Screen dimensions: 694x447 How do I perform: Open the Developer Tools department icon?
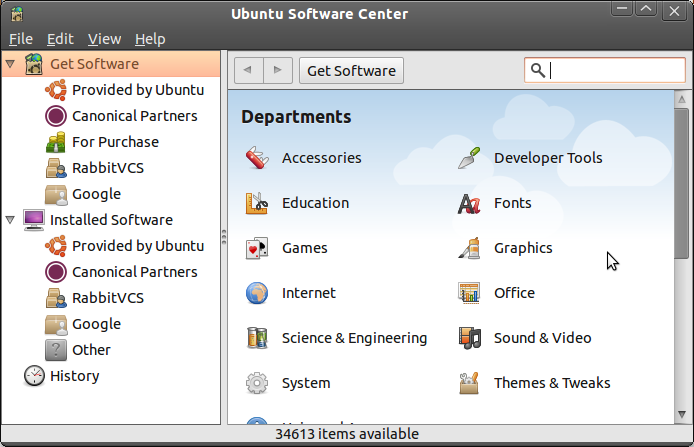click(x=469, y=158)
